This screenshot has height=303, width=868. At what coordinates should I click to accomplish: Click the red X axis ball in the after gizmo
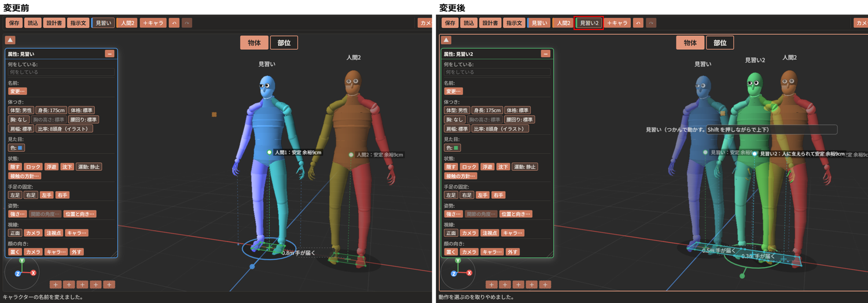469,272
